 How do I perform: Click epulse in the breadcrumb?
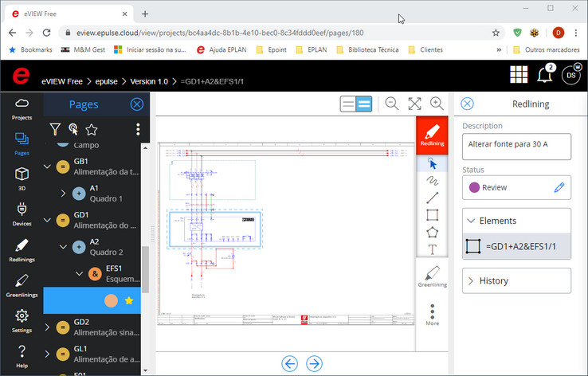click(x=107, y=81)
